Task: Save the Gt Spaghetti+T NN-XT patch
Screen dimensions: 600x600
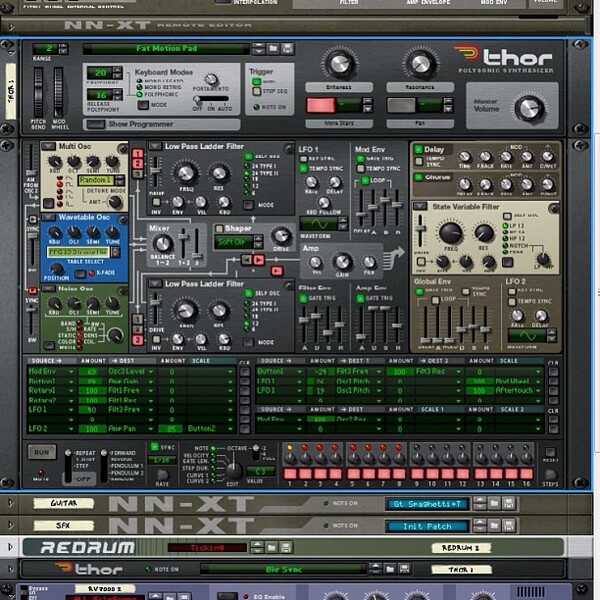Action: coord(509,504)
